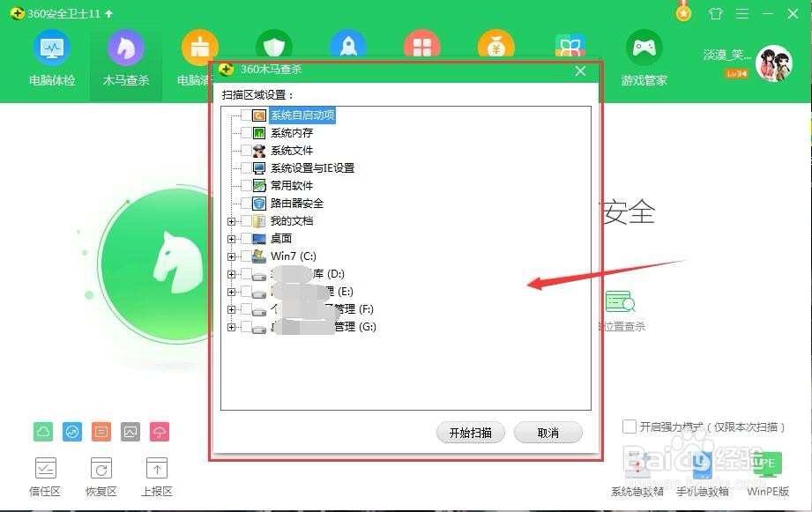Open the orange money bag icon
812x512 pixels.
coord(496,45)
